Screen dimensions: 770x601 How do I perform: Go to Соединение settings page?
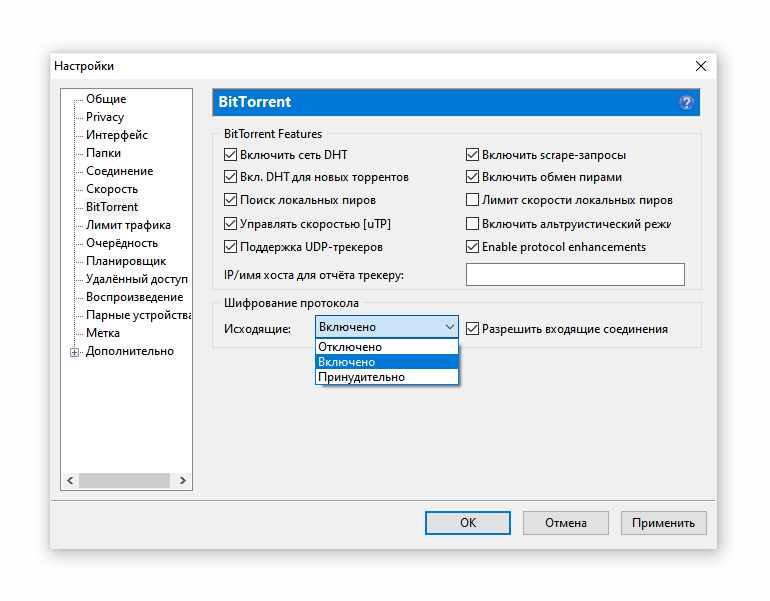(120, 171)
